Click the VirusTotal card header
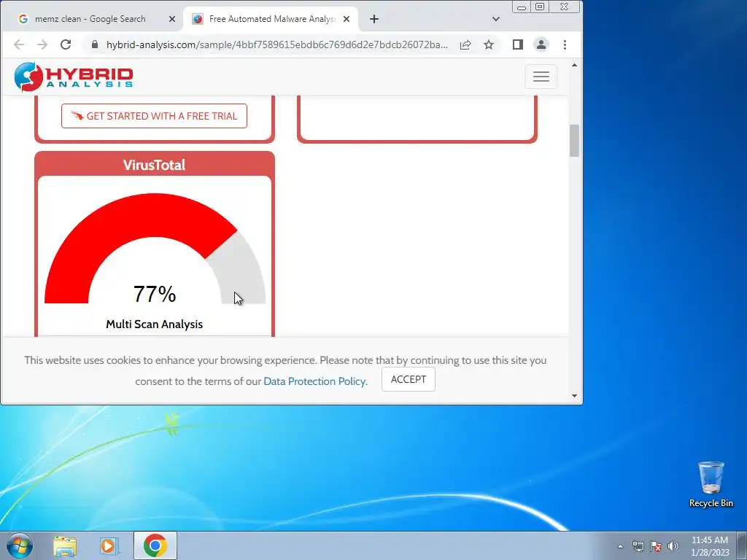 [155, 165]
